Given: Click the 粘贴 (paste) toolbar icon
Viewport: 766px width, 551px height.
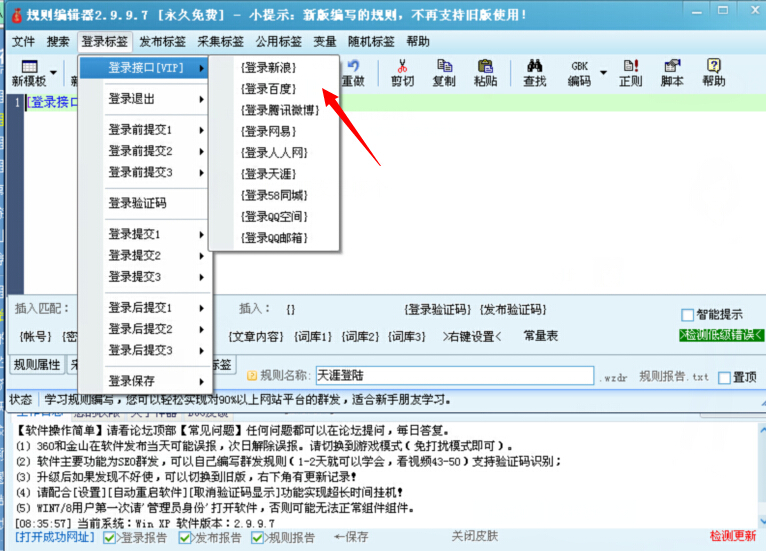Looking at the screenshot, I should point(485,72).
